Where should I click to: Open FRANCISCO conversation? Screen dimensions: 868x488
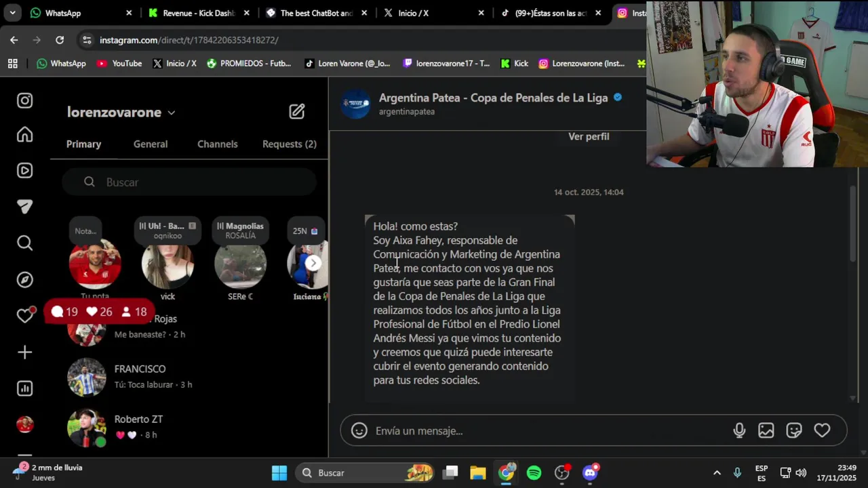coord(189,376)
